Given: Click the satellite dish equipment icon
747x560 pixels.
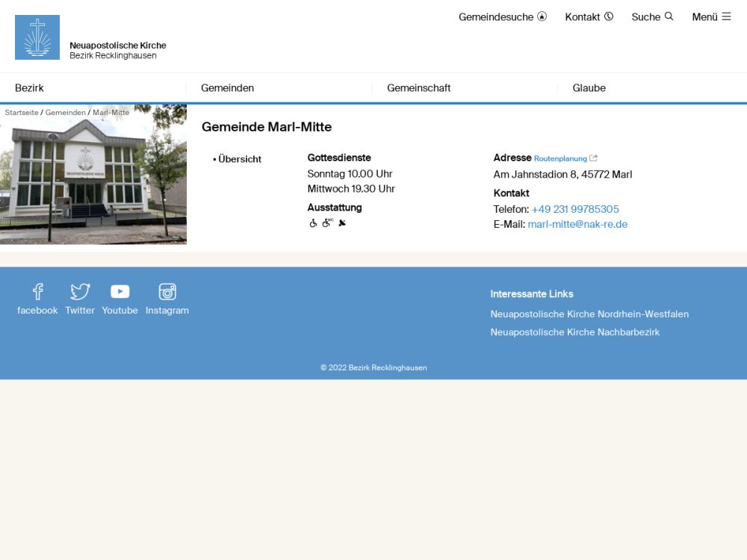Looking at the screenshot, I should coord(342,223).
